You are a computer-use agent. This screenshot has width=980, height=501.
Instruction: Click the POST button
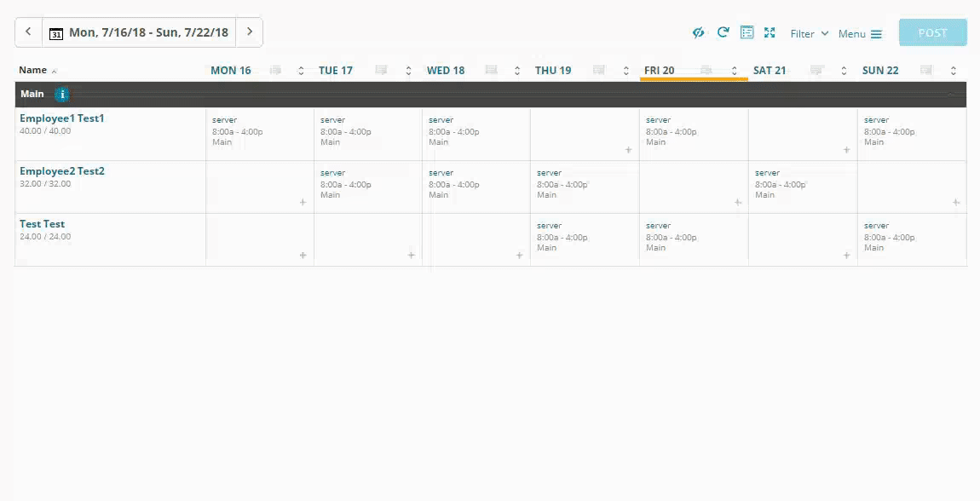coord(932,32)
